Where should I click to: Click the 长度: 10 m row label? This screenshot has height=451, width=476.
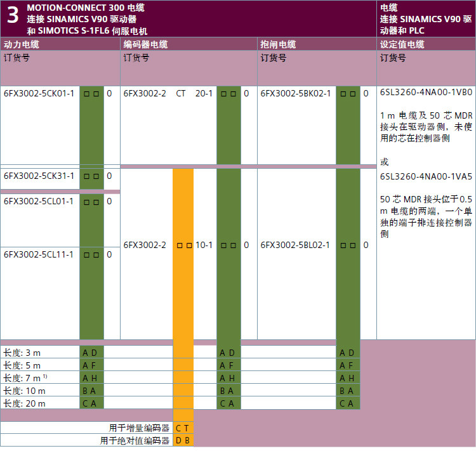(24, 391)
